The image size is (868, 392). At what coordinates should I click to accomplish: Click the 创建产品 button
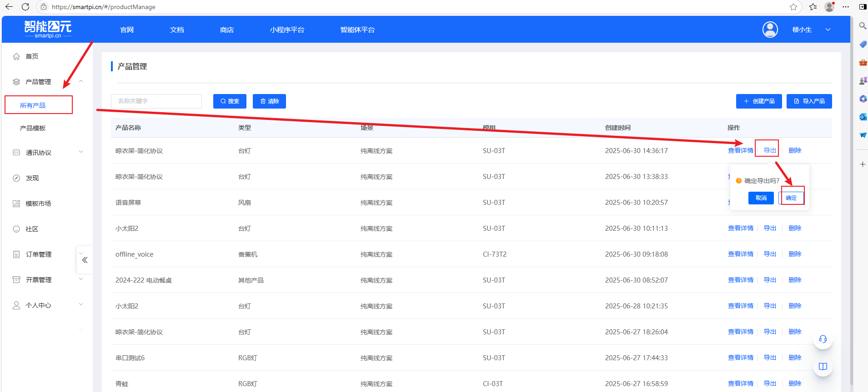point(758,101)
